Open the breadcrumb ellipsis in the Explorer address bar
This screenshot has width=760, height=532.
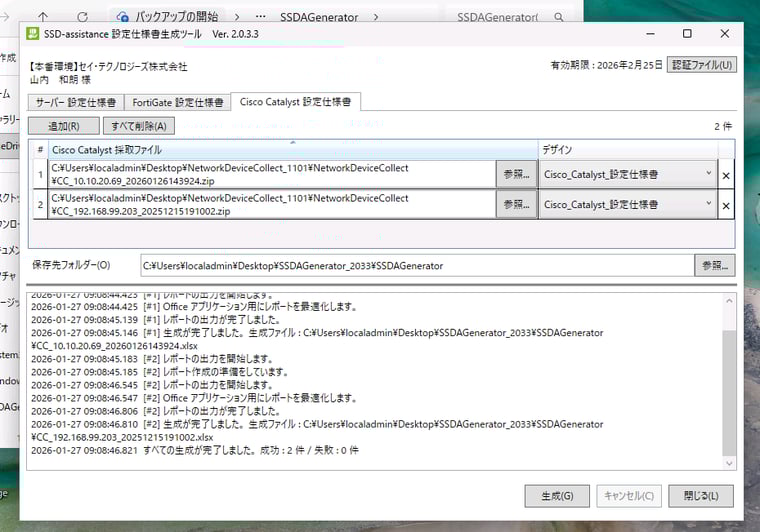260,16
